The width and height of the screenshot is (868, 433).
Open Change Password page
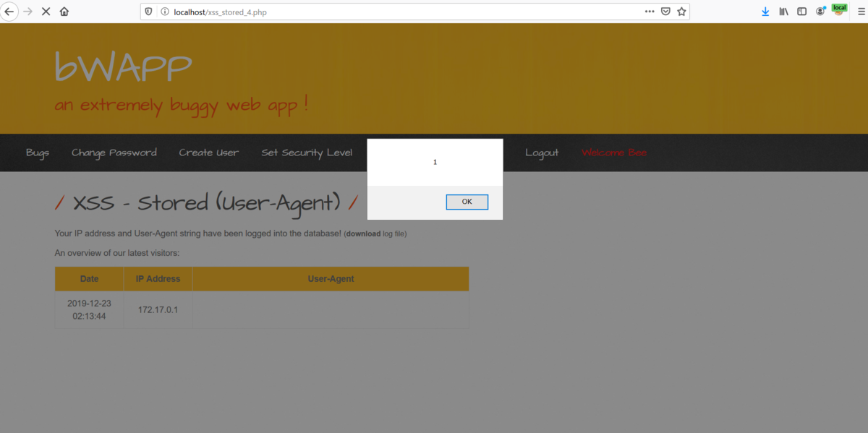(x=114, y=153)
